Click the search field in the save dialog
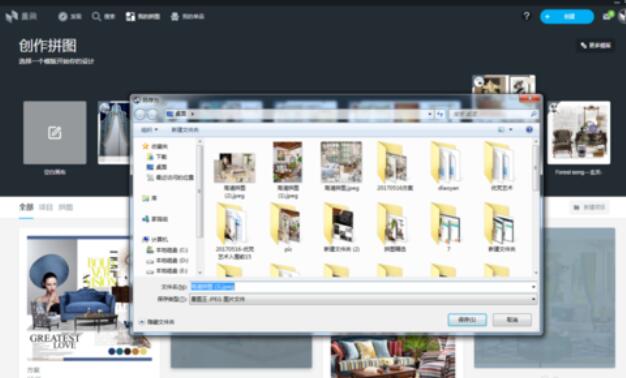626x378 pixels. (493, 114)
